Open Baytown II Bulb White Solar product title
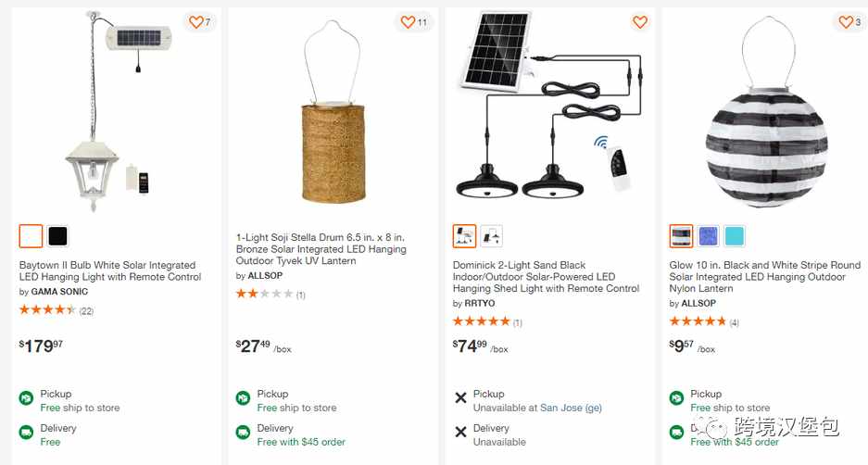 click(110, 271)
